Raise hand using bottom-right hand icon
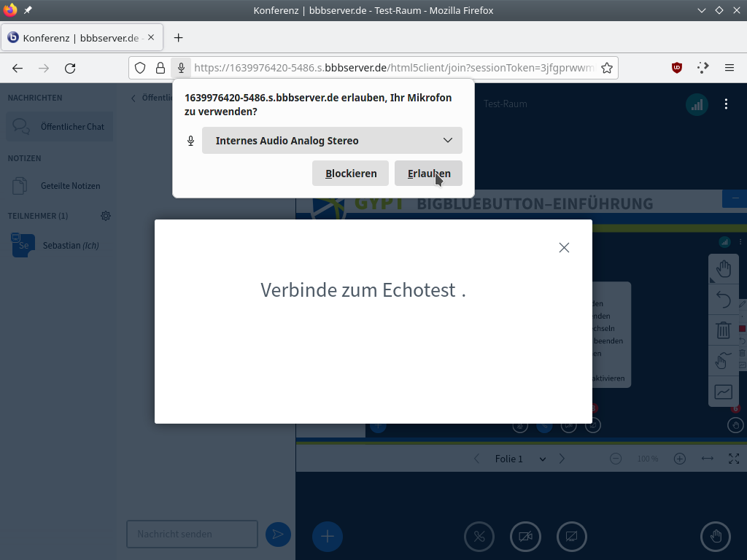 [x=716, y=537]
